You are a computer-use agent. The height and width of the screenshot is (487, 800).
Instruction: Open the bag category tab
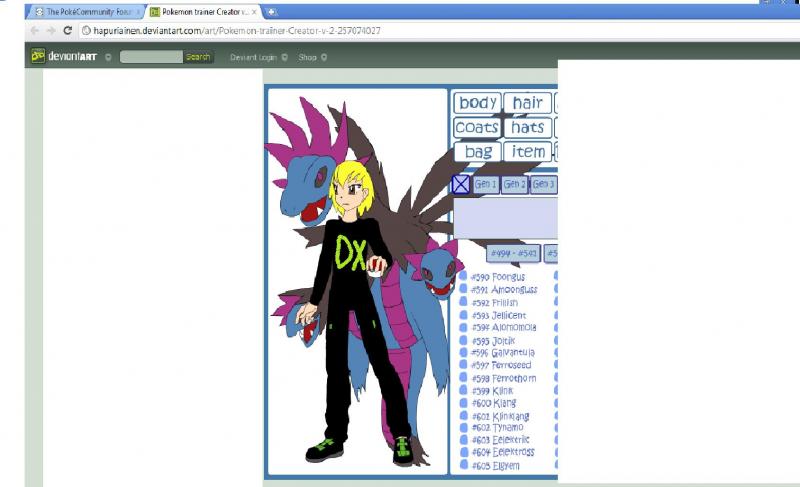(478, 151)
